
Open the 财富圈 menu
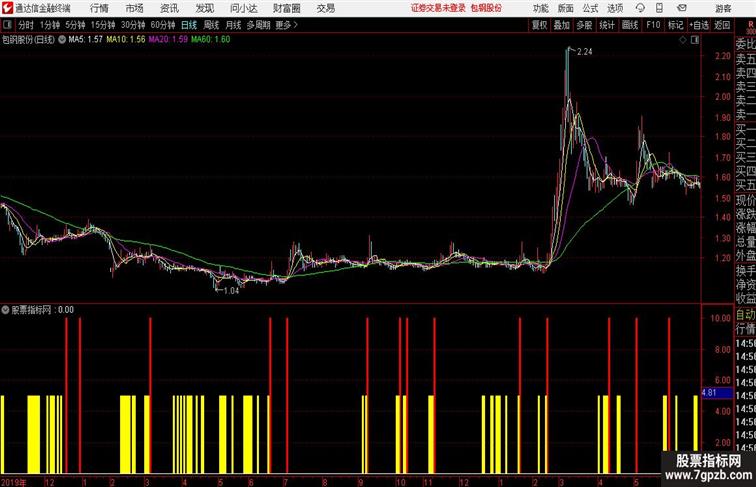[x=286, y=8]
